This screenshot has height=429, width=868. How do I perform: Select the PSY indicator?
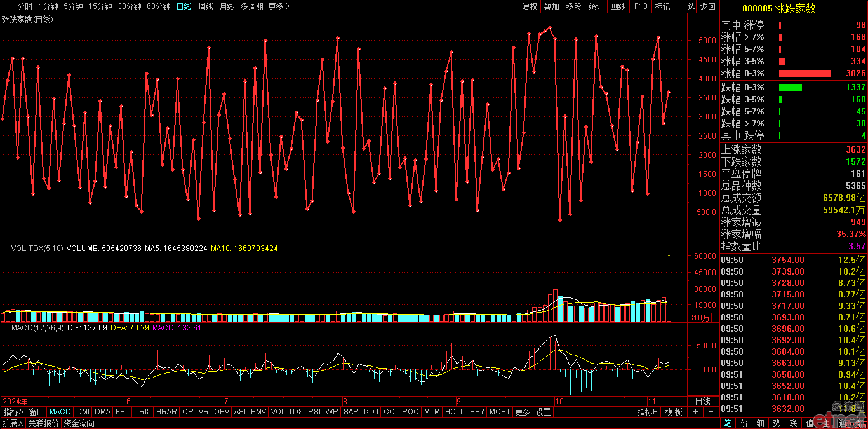pyautogui.click(x=477, y=412)
